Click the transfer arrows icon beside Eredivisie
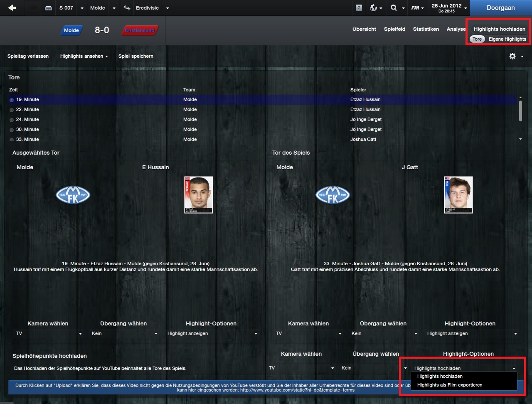Viewport: 532px width, 404px height. (x=127, y=8)
